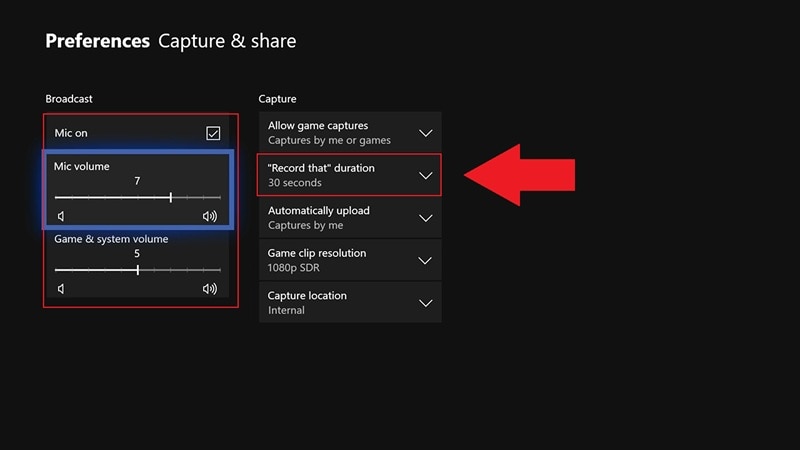This screenshot has height=450, width=800.
Task: Open the Game clip resolution dropdown
Action: 350,260
